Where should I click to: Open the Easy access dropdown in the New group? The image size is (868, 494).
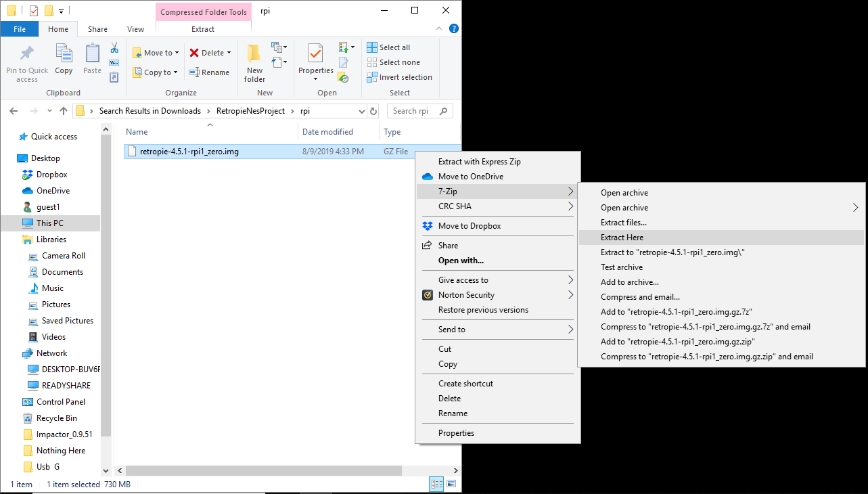(x=279, y=62)
